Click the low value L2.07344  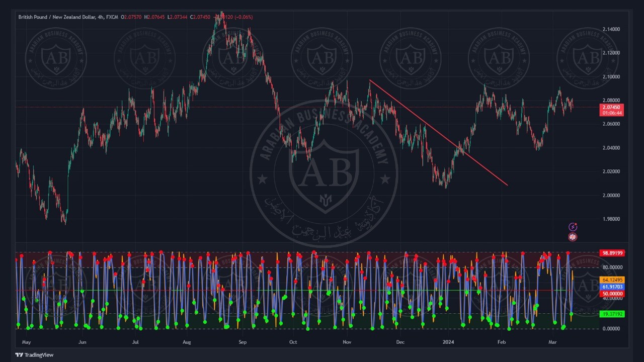tap(177, 17)
